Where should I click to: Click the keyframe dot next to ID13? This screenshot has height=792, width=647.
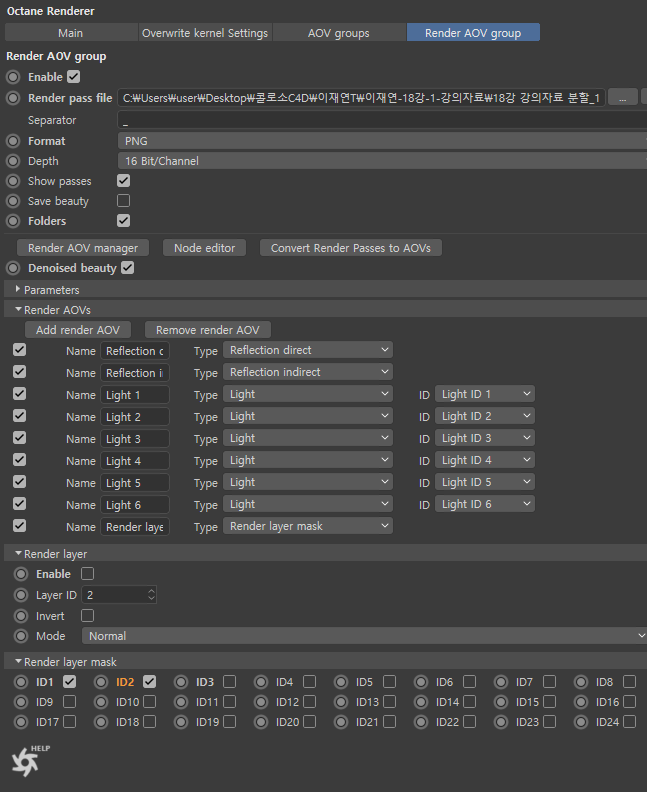tap(341, 702)
